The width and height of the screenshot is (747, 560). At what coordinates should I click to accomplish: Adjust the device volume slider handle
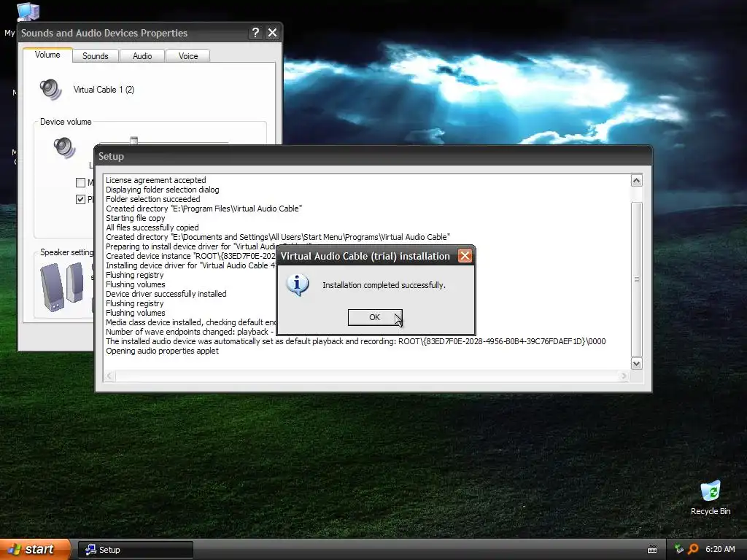(x=134, y=141)
